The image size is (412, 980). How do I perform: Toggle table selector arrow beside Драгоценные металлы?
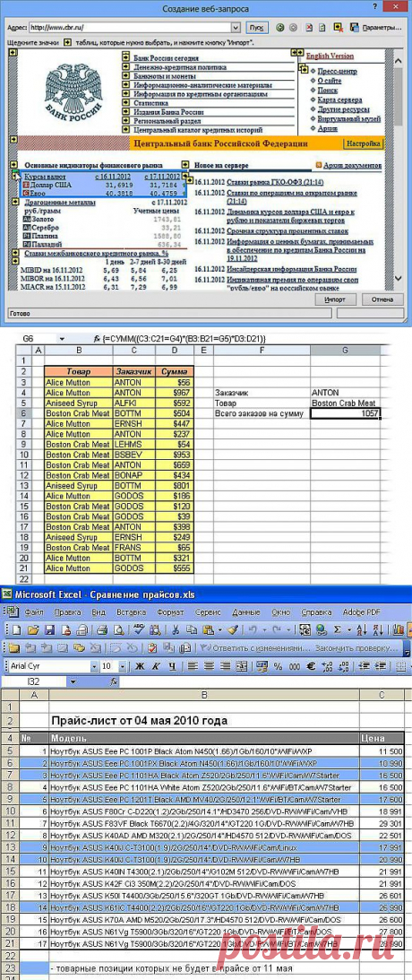click(x=13, y=203)
